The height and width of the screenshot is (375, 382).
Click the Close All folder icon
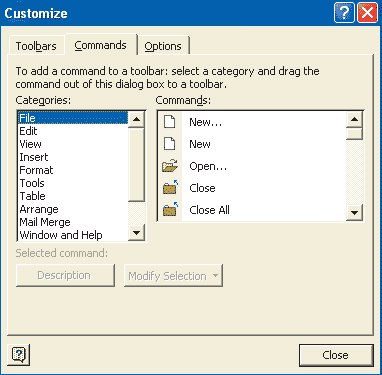click(x=170, y=210)
